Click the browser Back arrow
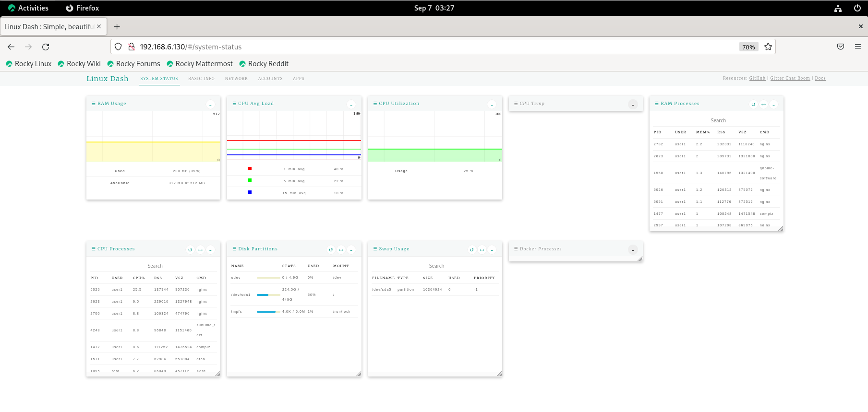 11,47
